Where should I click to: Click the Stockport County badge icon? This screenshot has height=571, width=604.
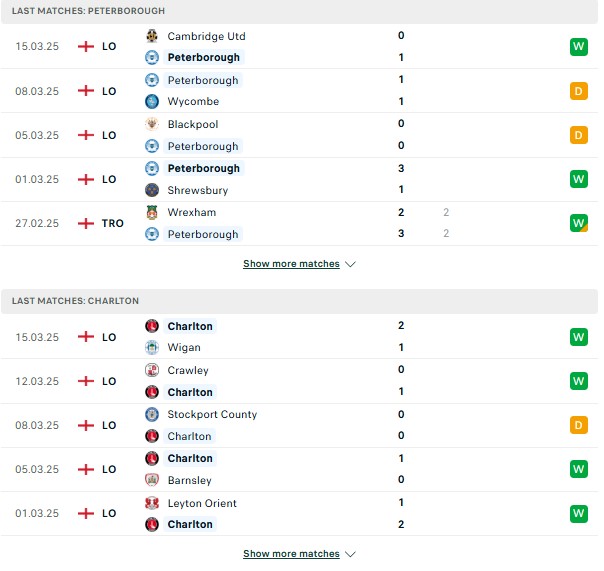coord(152,414)
